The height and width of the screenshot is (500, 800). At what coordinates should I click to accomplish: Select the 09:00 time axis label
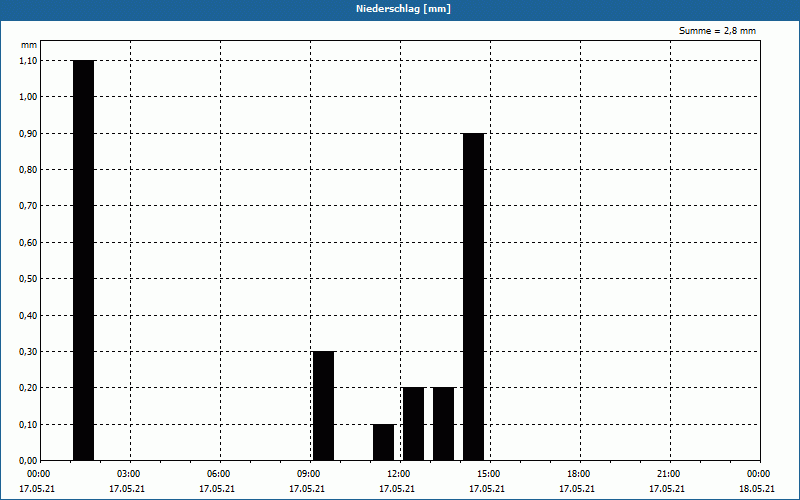tap(308, 474)
